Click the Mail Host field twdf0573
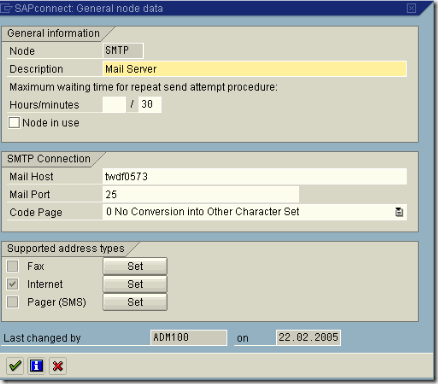The width and height of the screenshot is (438, 384). (255, 176)
